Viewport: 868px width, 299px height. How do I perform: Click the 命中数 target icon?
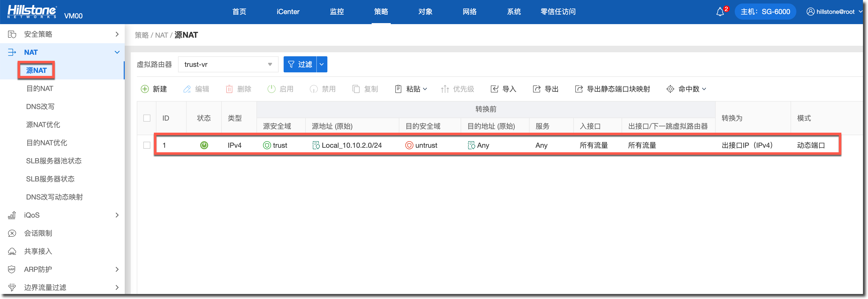(x=670, y=89)
